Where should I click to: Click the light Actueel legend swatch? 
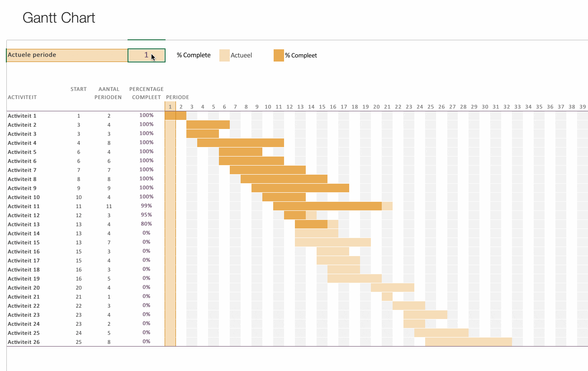223,55
